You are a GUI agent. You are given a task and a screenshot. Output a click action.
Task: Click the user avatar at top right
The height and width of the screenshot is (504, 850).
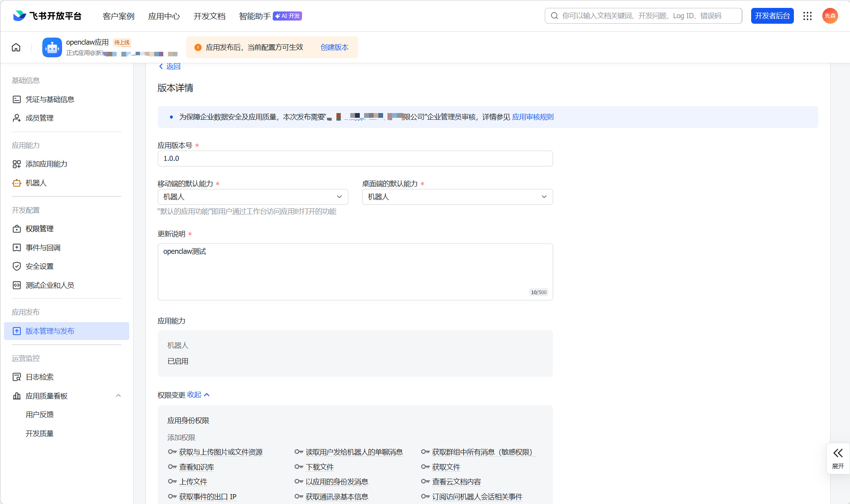830,16
